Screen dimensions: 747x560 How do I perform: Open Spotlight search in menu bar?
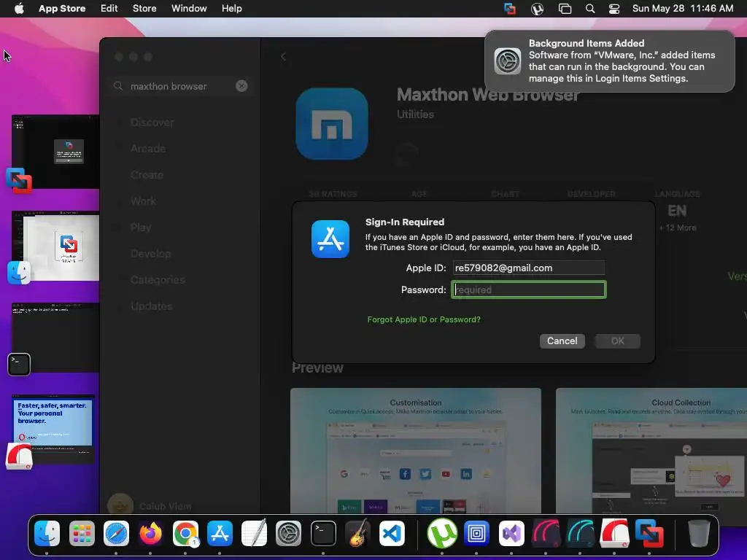[x=589, y=9]
